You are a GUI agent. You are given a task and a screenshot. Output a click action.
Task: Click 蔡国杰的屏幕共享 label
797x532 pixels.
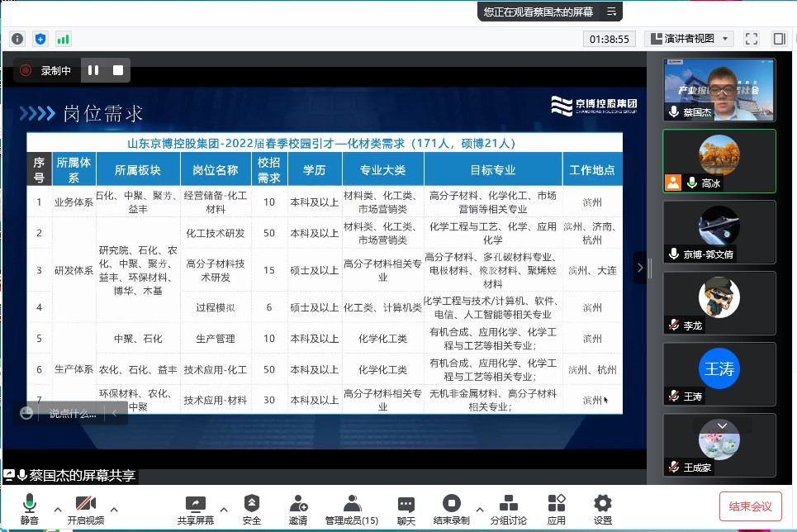click(83, 476)
